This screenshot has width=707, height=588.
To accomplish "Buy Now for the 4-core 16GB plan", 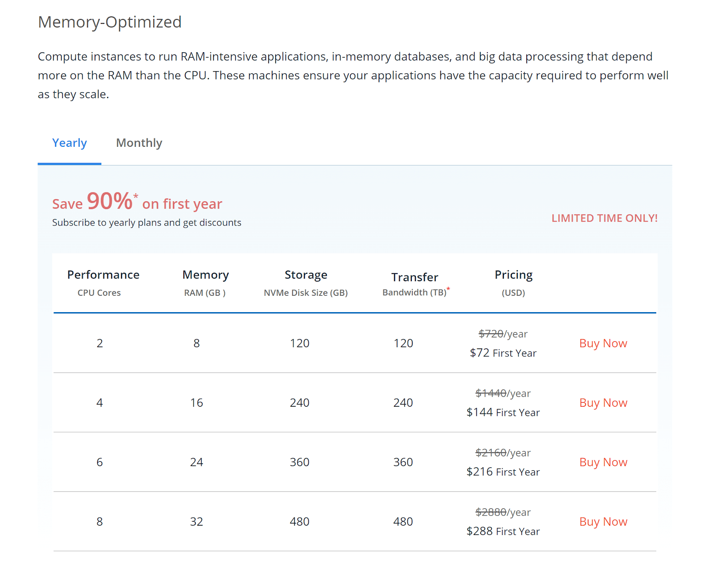I will (603, 403).
